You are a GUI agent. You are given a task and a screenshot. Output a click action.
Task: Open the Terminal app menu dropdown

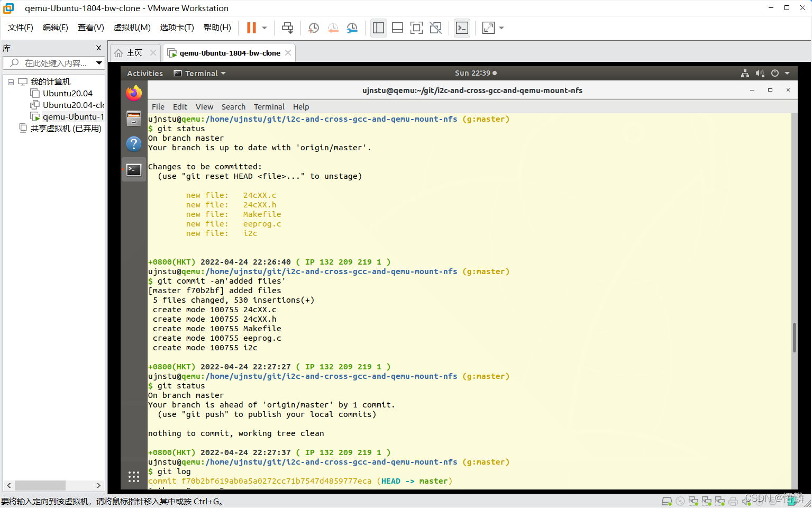tap(200, 73)
